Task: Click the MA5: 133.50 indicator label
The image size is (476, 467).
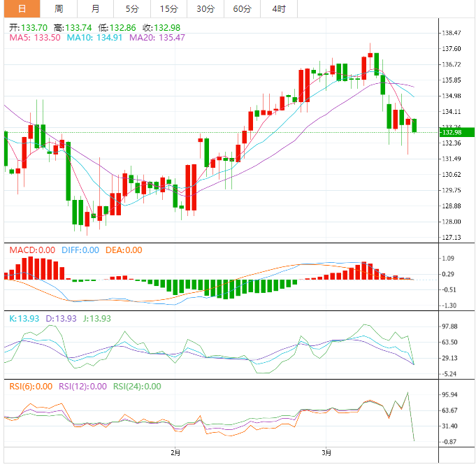Action: click(35, 38)
